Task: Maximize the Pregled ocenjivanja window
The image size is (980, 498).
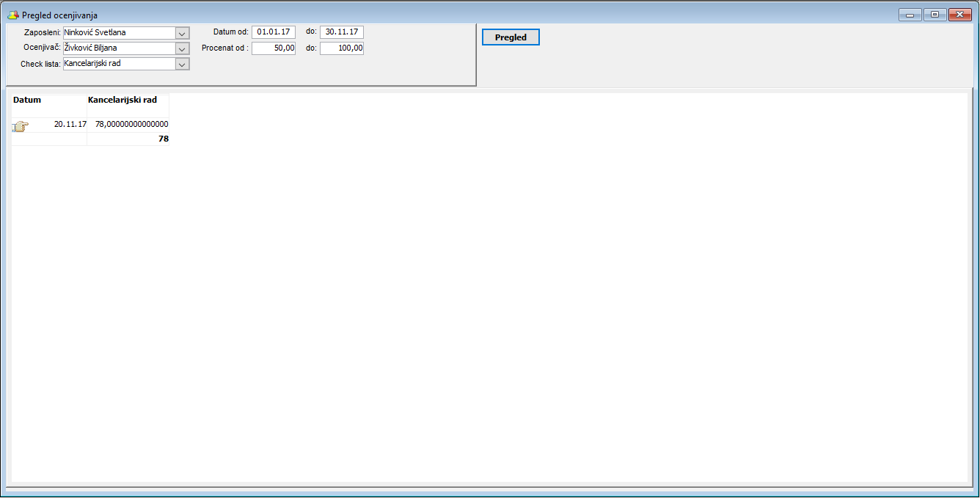Action: coord(935,15)
